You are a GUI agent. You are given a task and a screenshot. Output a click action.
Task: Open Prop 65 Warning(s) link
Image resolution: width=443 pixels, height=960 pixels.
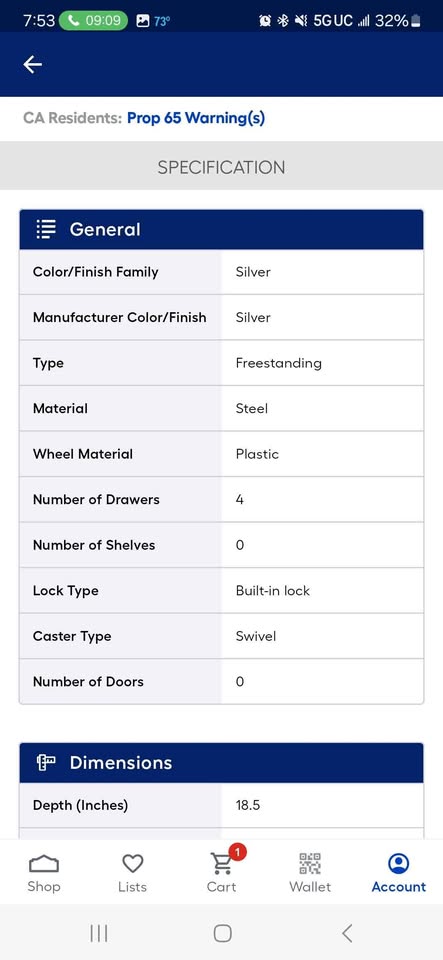(x=196, y=118)
